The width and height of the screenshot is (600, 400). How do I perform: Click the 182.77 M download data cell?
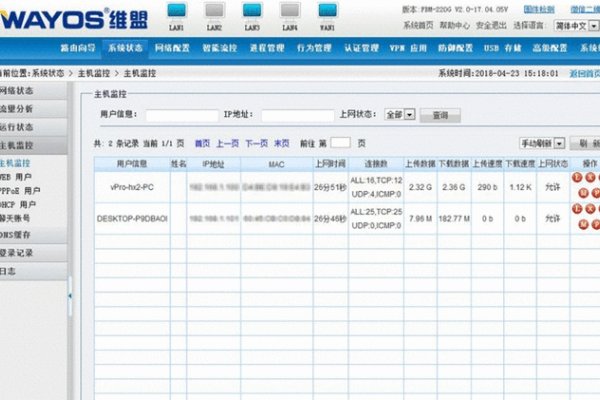(454, 219)
